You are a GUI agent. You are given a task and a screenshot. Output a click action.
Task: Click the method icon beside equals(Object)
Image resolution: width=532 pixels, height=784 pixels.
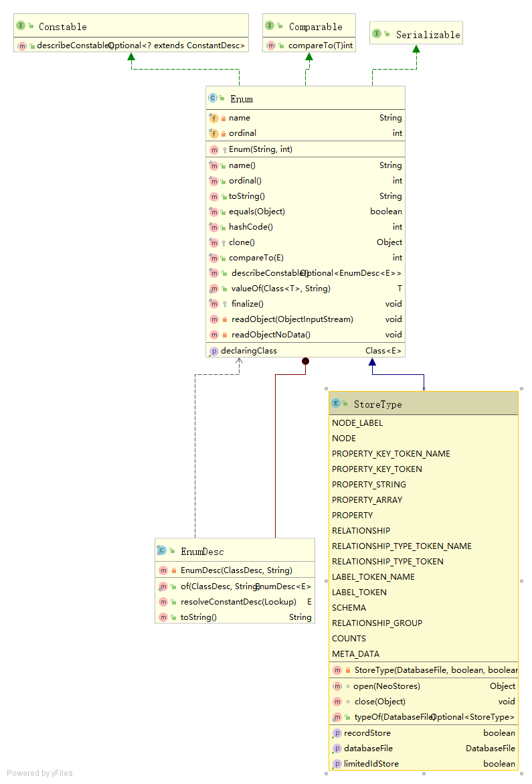214,212
